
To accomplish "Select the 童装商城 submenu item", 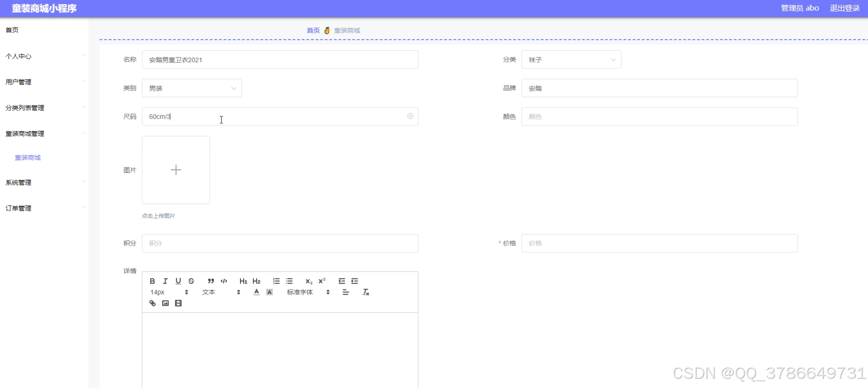I will 28,158.
